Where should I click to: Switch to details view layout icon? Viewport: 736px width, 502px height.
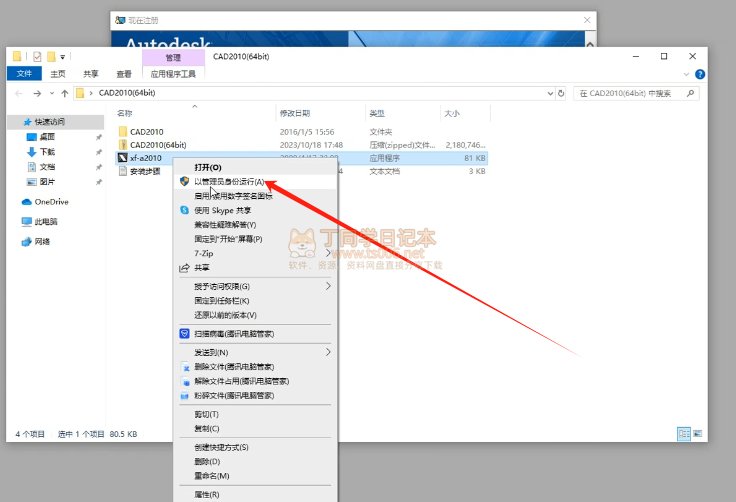pyautogui.click(x=684, y=434)
